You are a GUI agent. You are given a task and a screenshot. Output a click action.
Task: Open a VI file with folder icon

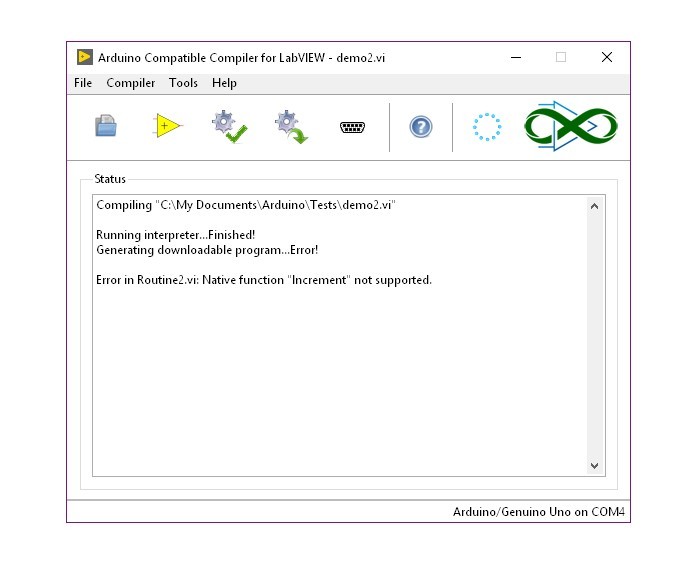click(106, 126)
